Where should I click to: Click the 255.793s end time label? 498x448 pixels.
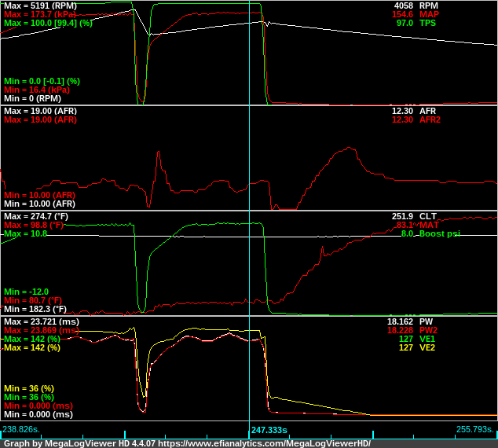475,430
